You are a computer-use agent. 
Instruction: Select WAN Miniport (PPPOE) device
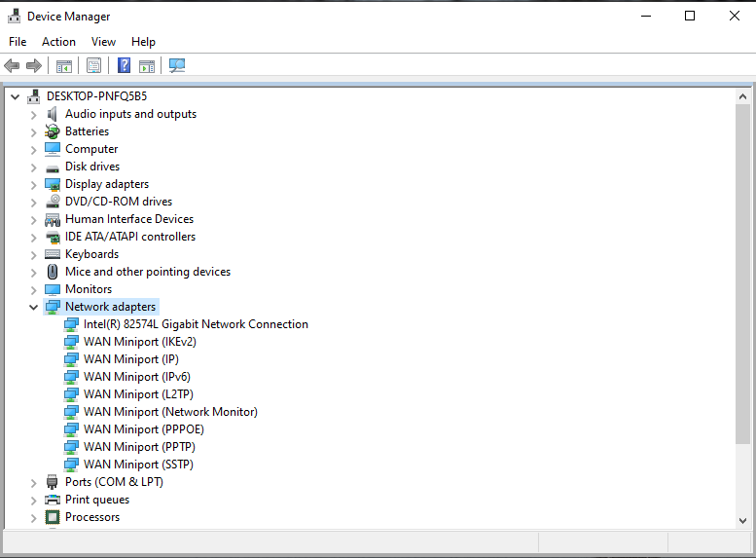(x=144, y=429)
